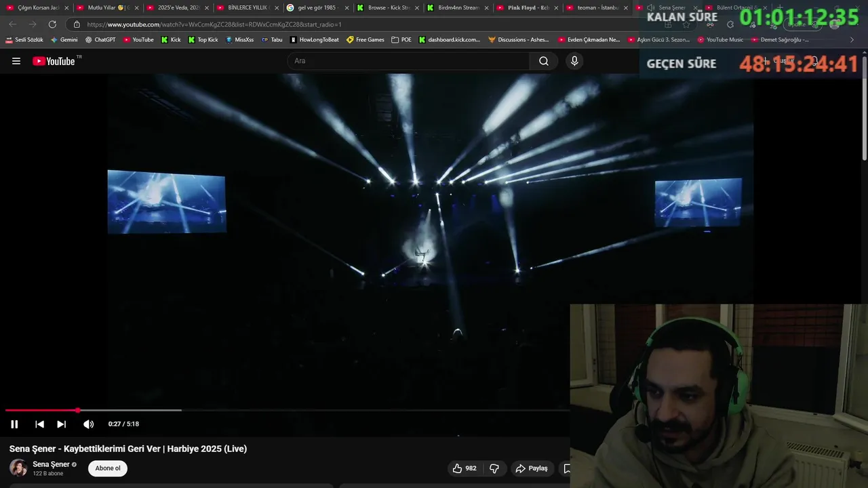
Task: Skip to the previous video
Action: (39, 424)
